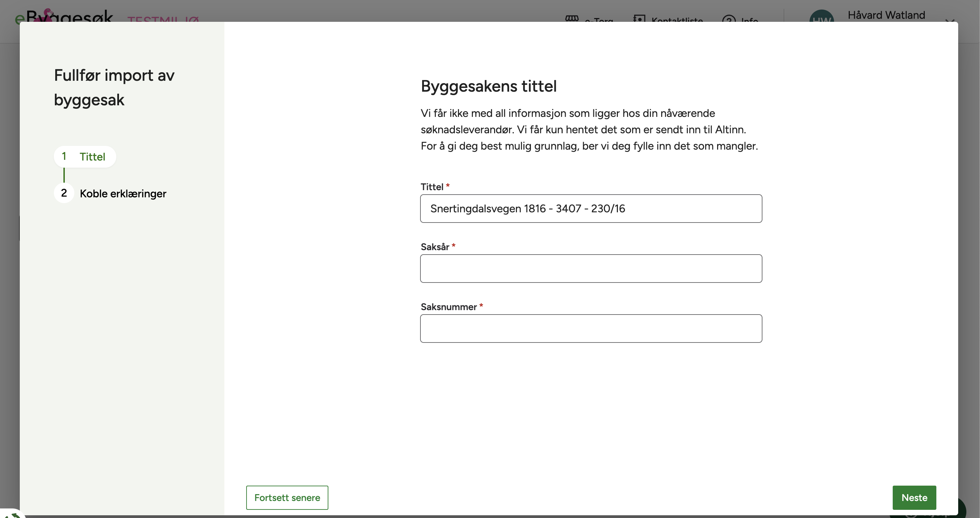Open the Kontaktliste link text in header

(677, 19)
